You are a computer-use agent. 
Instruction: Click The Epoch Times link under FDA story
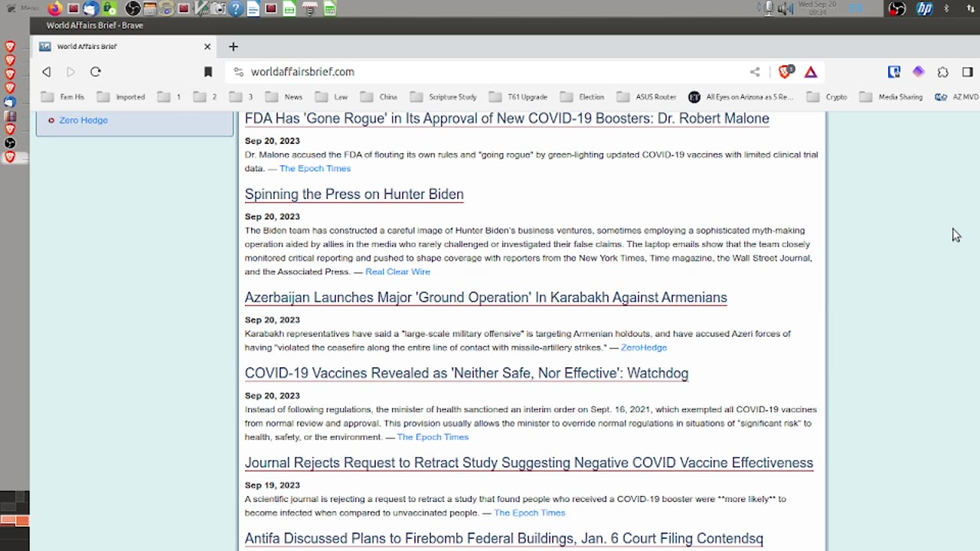click(x=315, y=168)
